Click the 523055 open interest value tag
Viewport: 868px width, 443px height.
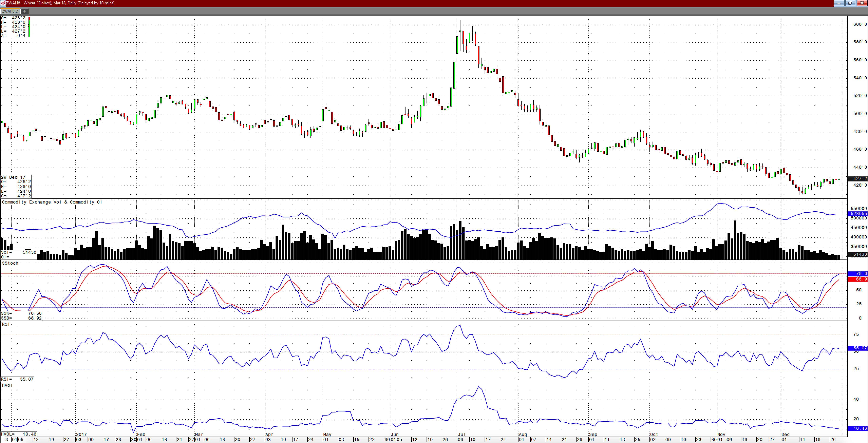[x=857, y=214]
